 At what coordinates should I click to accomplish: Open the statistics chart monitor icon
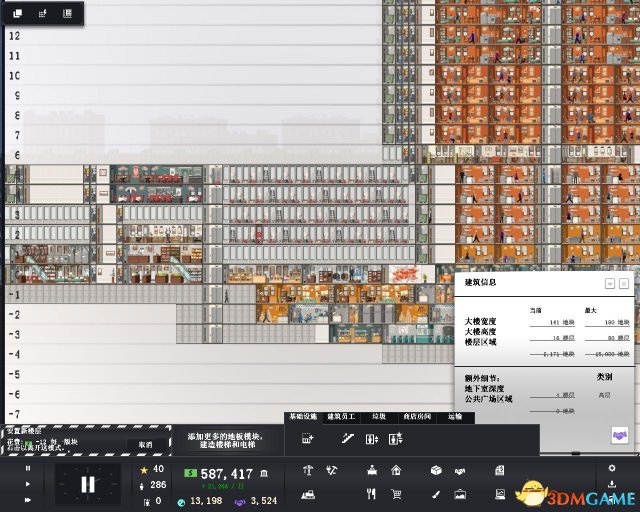(x=500, y=494)
